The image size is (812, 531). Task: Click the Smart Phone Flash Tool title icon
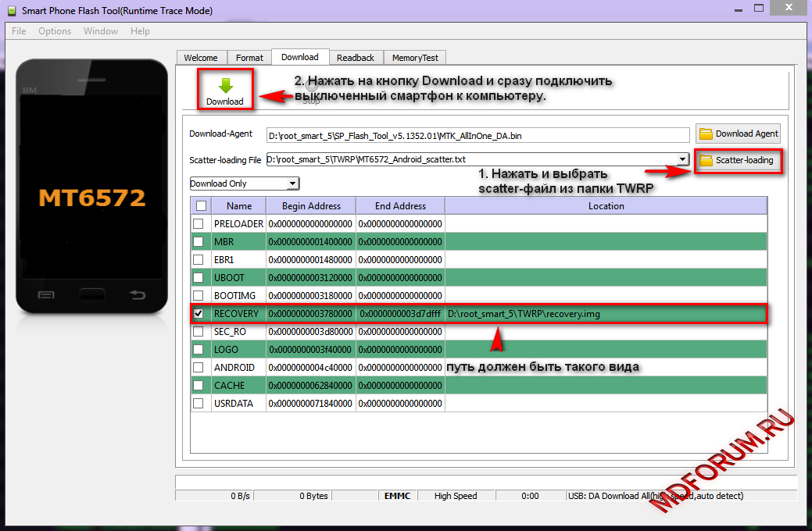[x=11, y=11]
